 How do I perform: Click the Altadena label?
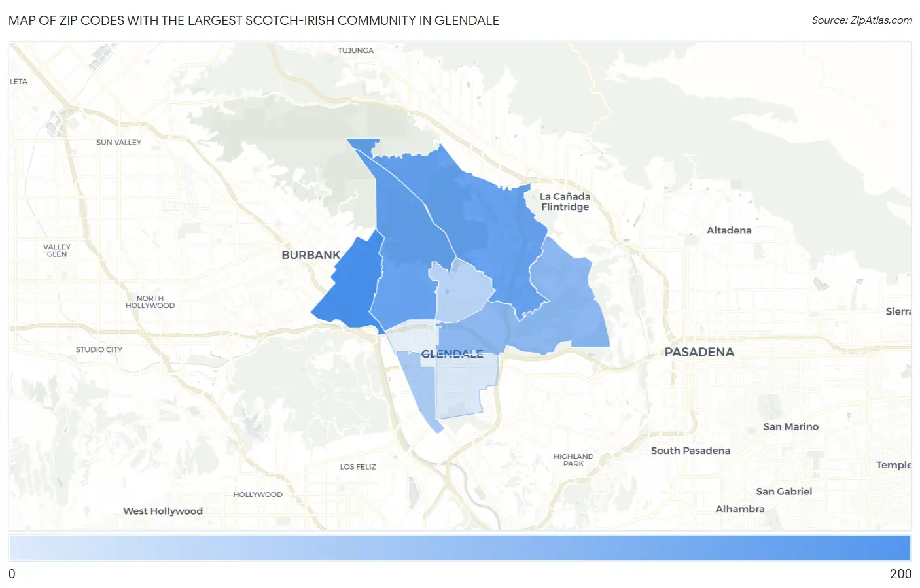[x=729, y=230]
